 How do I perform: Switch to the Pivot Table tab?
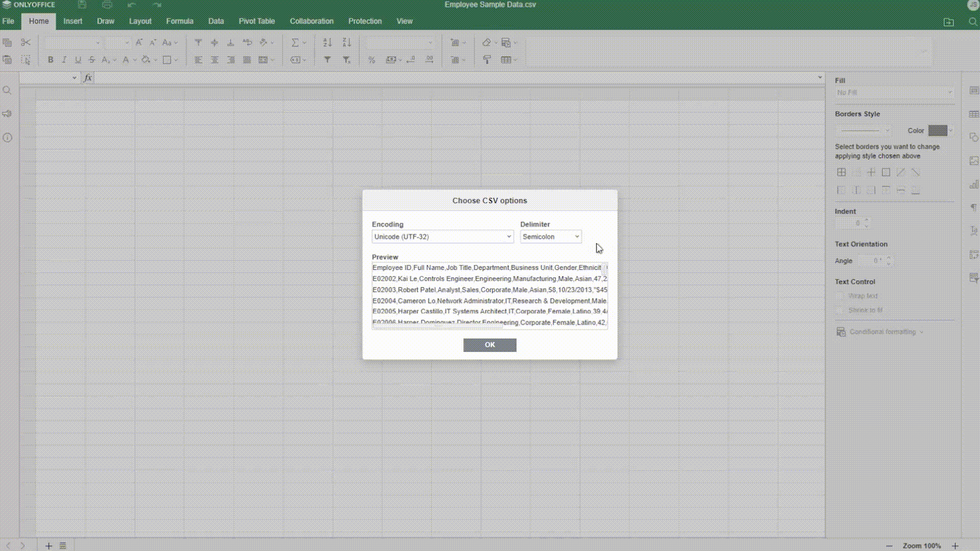coord(257,21)
